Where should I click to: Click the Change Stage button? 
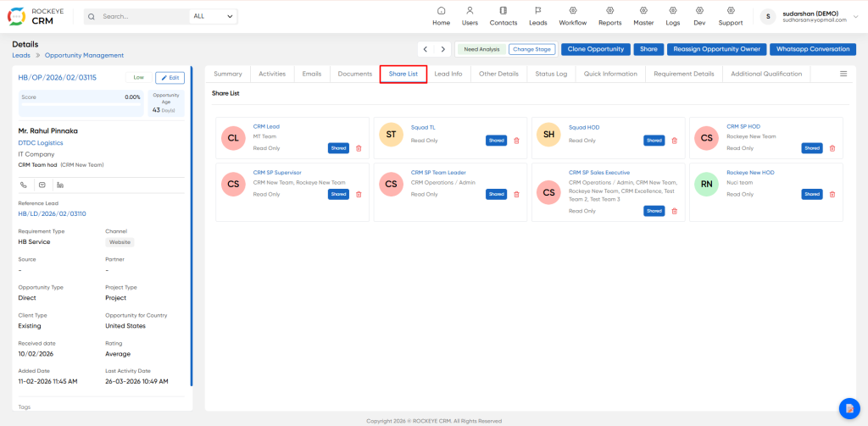pyautogui.click(x=531, y=49)
